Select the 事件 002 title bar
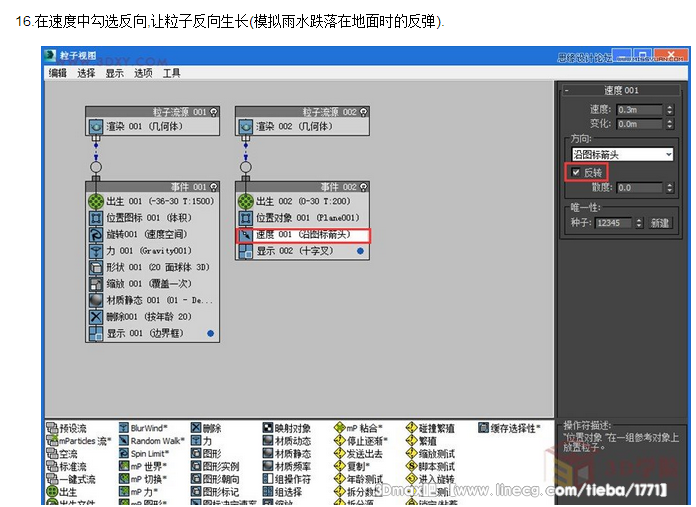696x507 pixels. point(302,186)
